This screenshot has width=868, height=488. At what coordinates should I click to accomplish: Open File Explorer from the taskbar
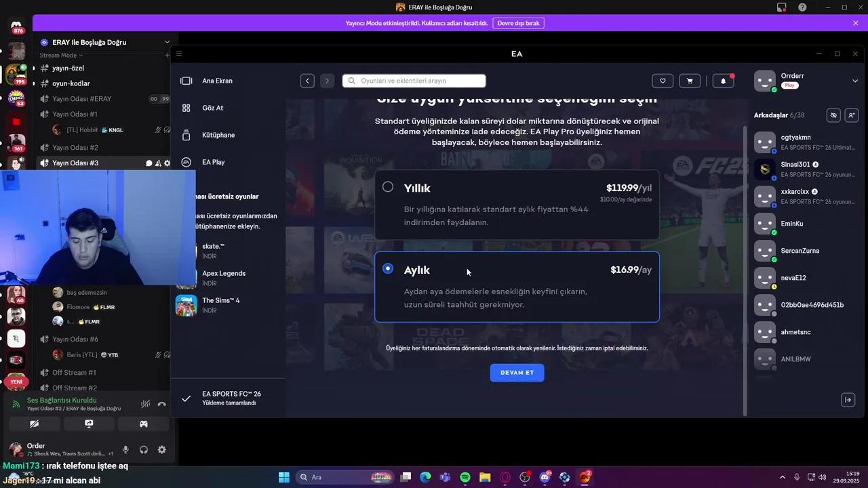point(485,477)
